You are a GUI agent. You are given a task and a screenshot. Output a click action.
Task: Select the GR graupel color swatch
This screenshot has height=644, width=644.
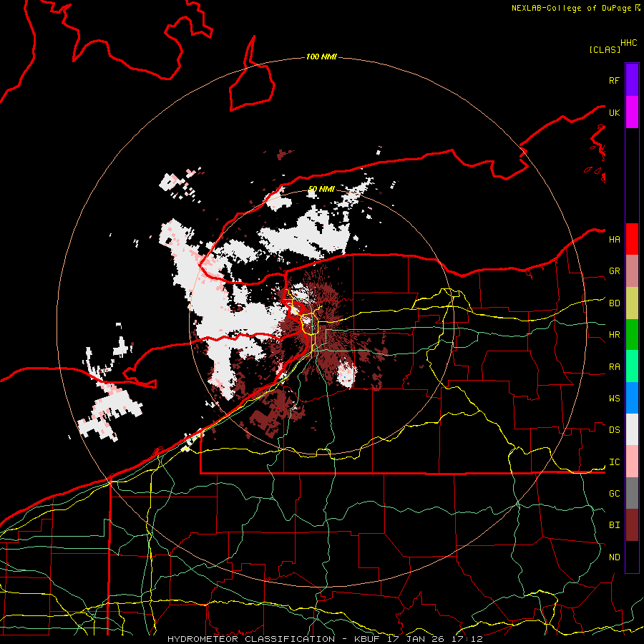pos(632,271)
